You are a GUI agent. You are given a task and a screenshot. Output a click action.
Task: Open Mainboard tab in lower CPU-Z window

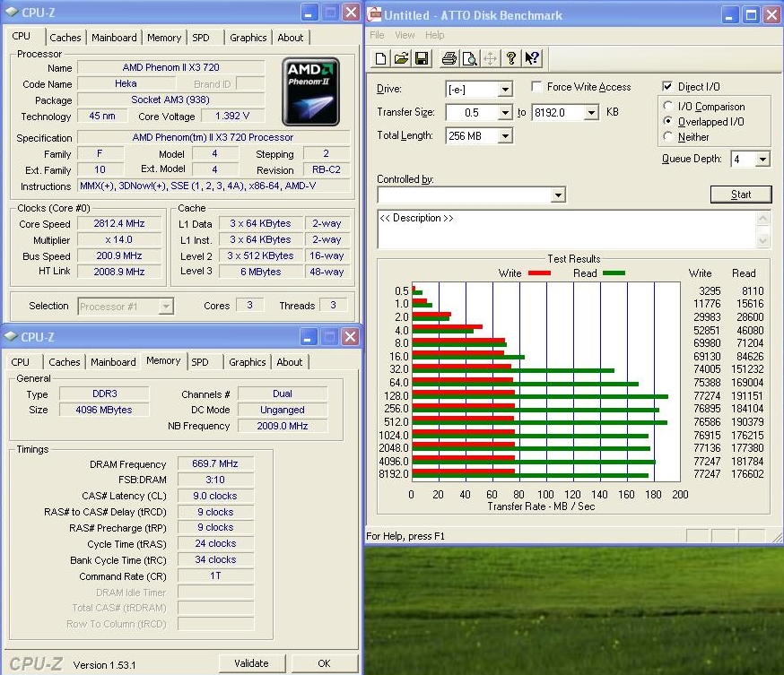point(113,362)
